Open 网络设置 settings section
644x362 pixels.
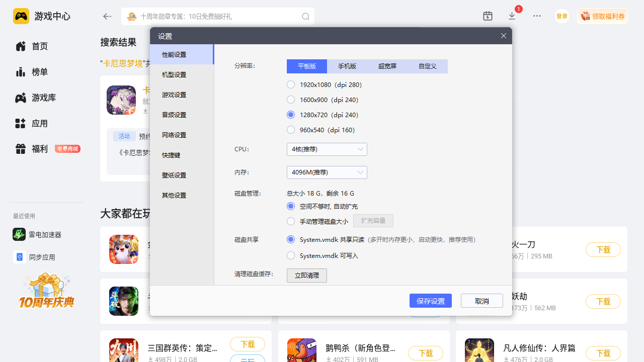pyautogui.click(x=174, y=135)
